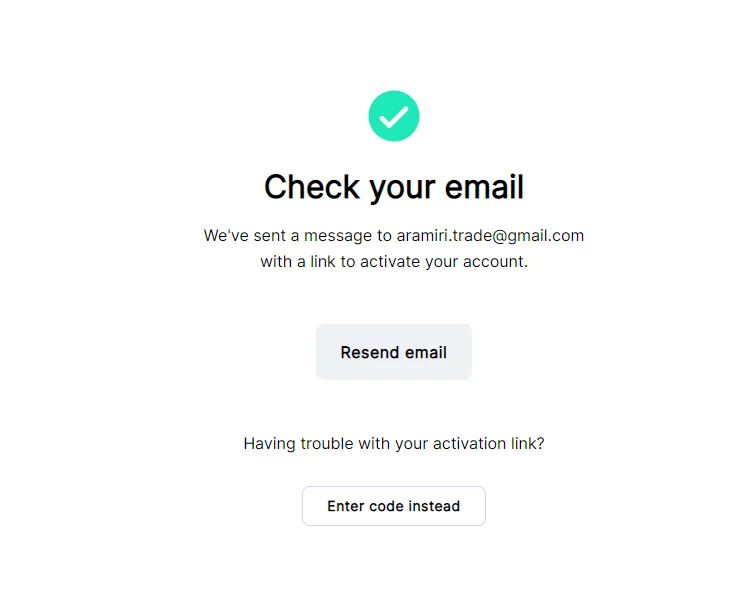Hit the gray Resend email button
This screenshot has width=738, height=606.
coord(394,352)
